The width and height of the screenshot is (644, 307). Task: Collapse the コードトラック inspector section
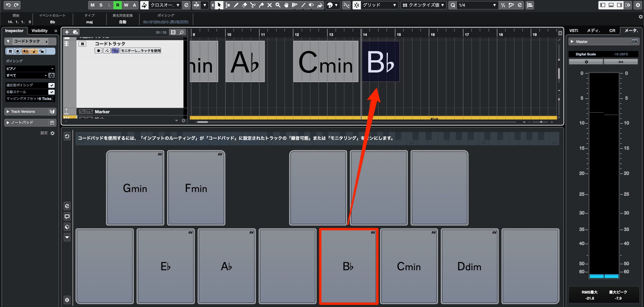pyautogui.click(x=8, y=41)
